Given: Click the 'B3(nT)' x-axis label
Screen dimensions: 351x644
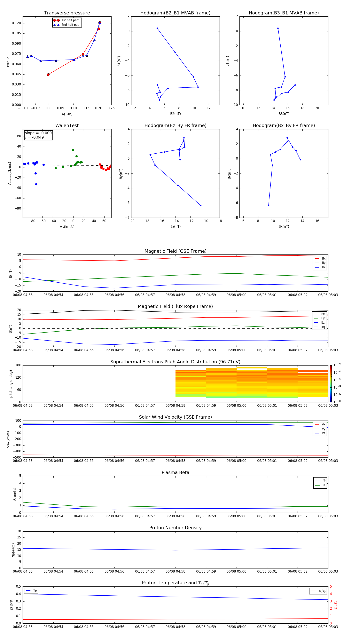Looking at the screenshot, I should point(284,114).
